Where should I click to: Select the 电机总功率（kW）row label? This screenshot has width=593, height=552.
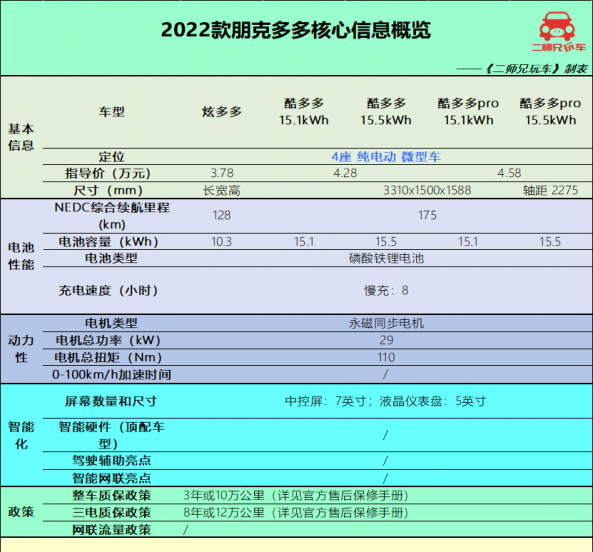click(108, 340)
